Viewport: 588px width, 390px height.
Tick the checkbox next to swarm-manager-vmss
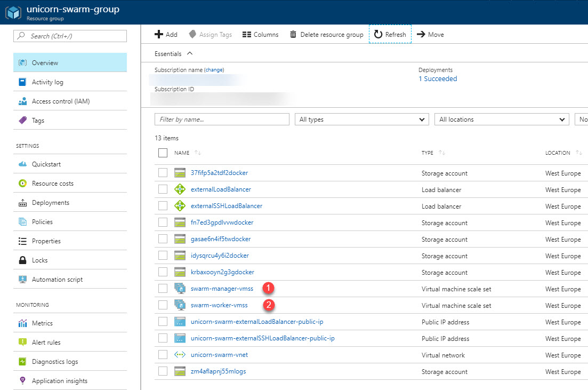(x=163, y=289)
